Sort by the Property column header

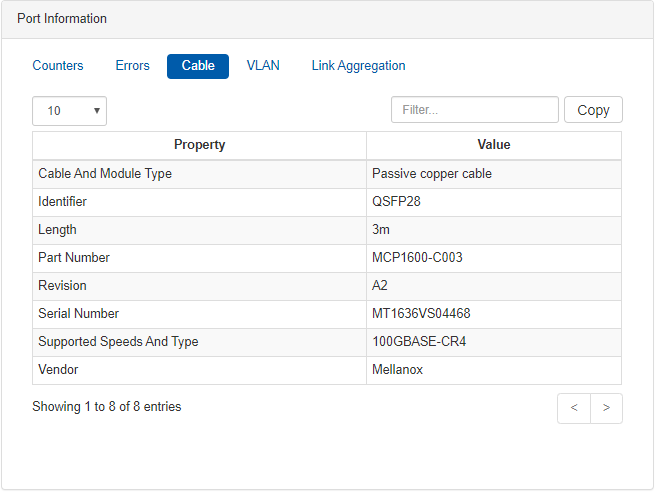pyautogui.click(x=199, y=145)
